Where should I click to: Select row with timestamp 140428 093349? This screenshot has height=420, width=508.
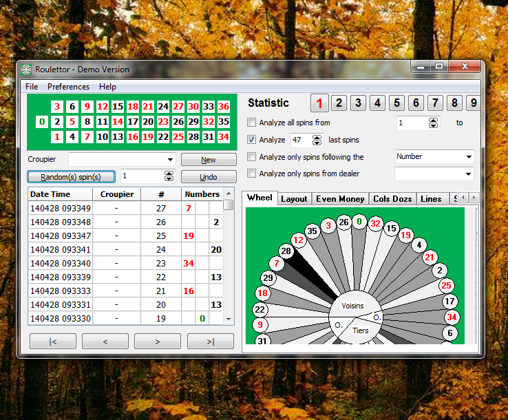coord(125,208)
